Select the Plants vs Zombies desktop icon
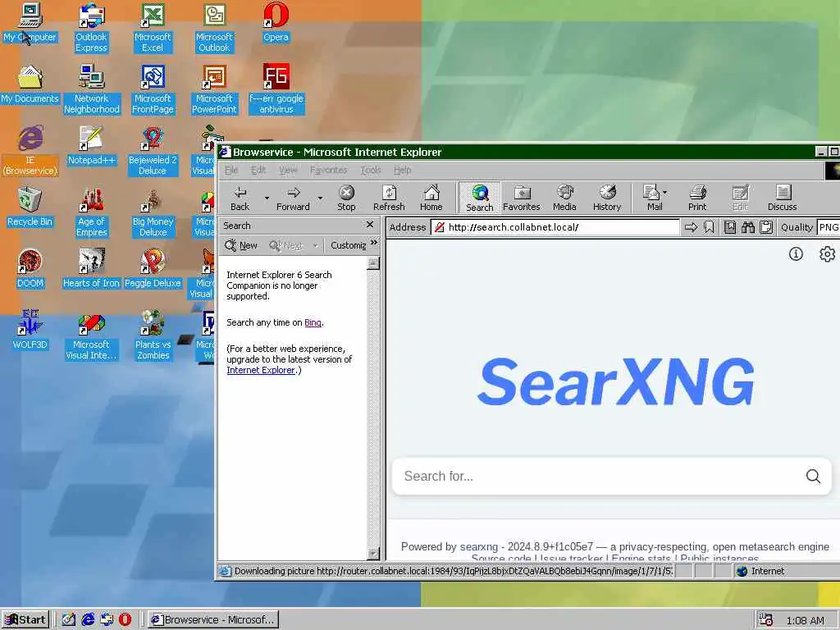 tap(153, 336)
